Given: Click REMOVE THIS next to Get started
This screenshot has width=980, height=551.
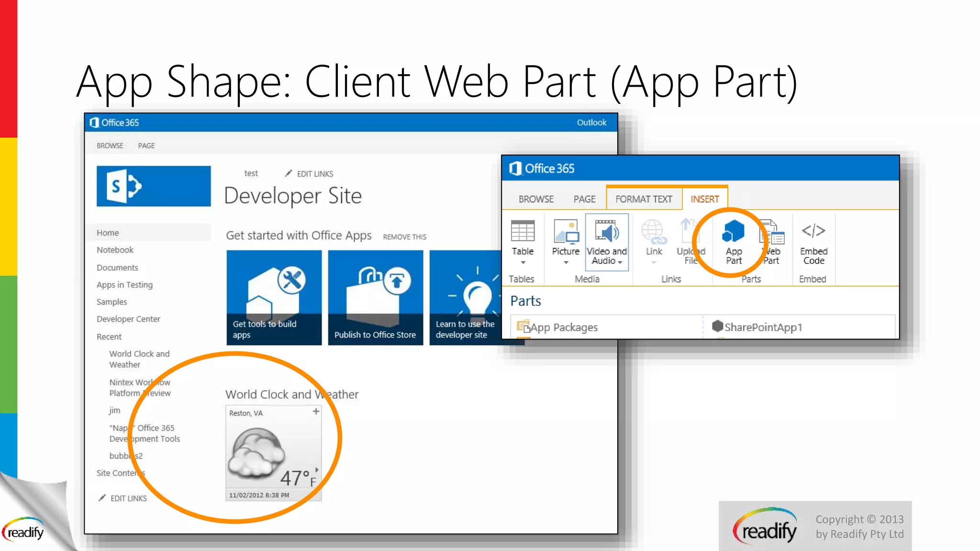Looking at the screenshot, I should click(x=404, y=237).
